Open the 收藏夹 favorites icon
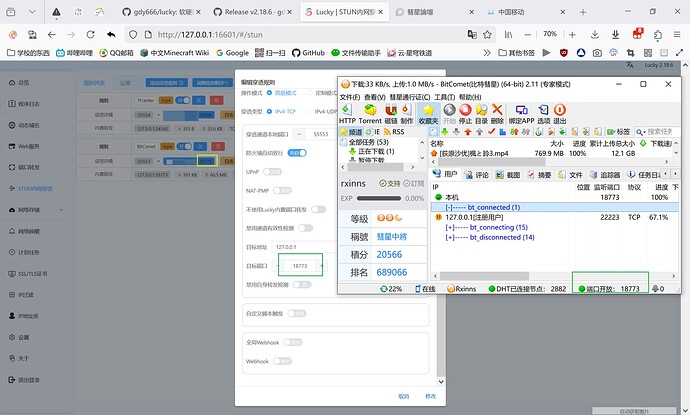 tap(428, 112)
